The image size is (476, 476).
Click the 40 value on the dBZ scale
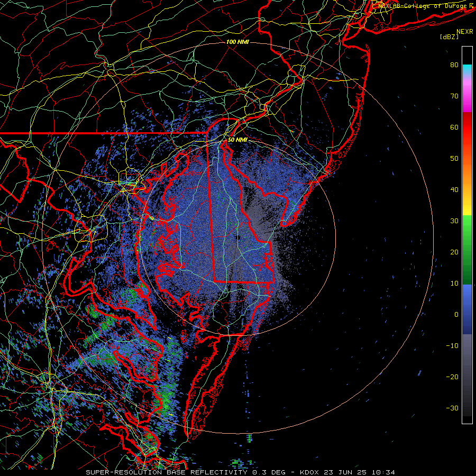pyautogui.click(x=454, y=190)
